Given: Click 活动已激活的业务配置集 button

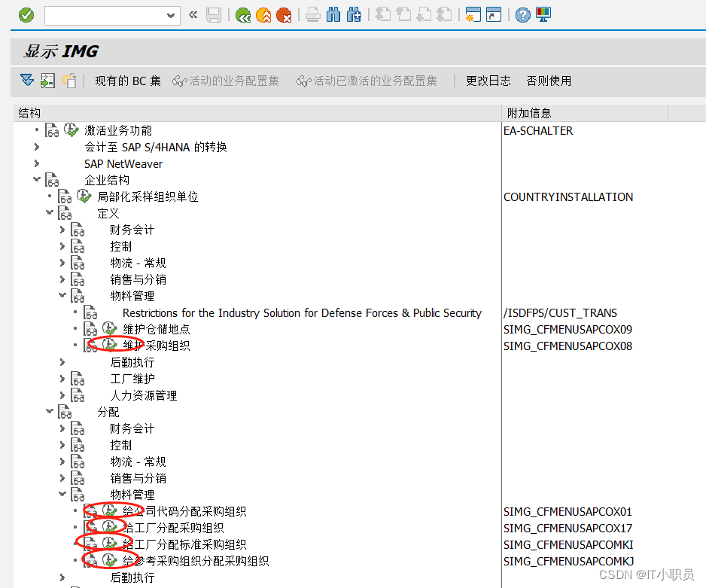Looking at the screenshot, I should [x=367, y=81].
